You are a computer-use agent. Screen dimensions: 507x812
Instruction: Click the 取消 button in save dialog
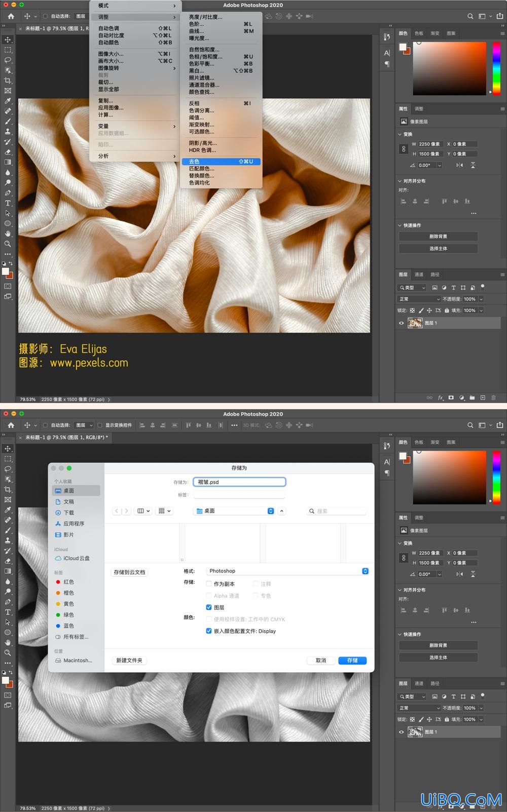point(321,661)
